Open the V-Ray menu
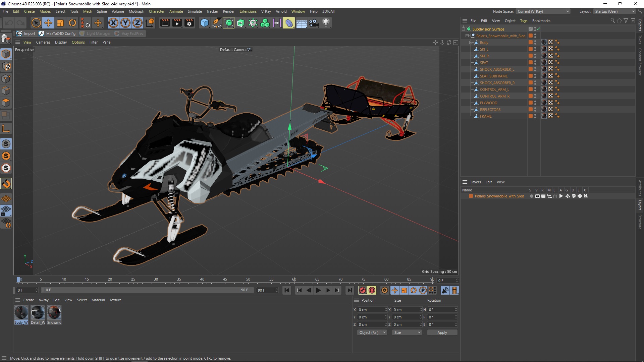 click(x=266, y=11)
